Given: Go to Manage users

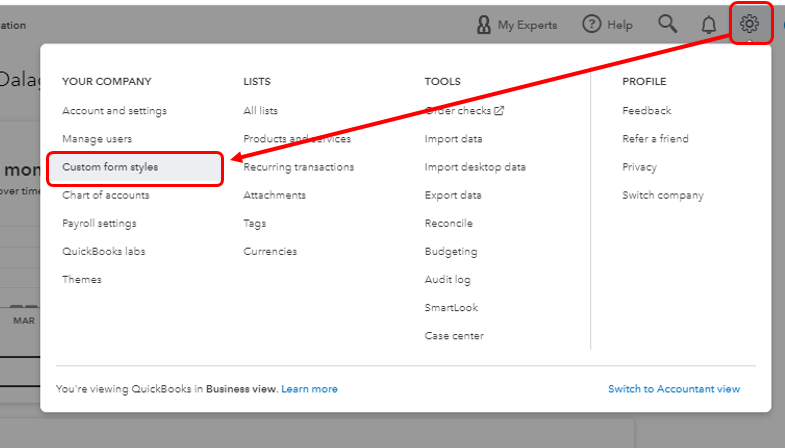Looking at the screenshot, I should click(x=97, y=139).
